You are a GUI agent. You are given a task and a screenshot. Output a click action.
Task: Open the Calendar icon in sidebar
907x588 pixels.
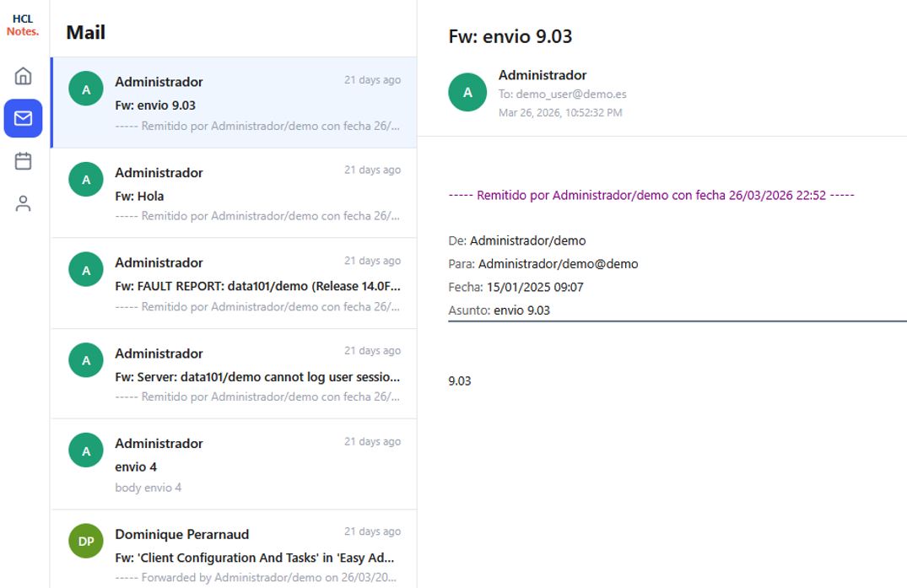pyautogui.click(x=24, y=161)
